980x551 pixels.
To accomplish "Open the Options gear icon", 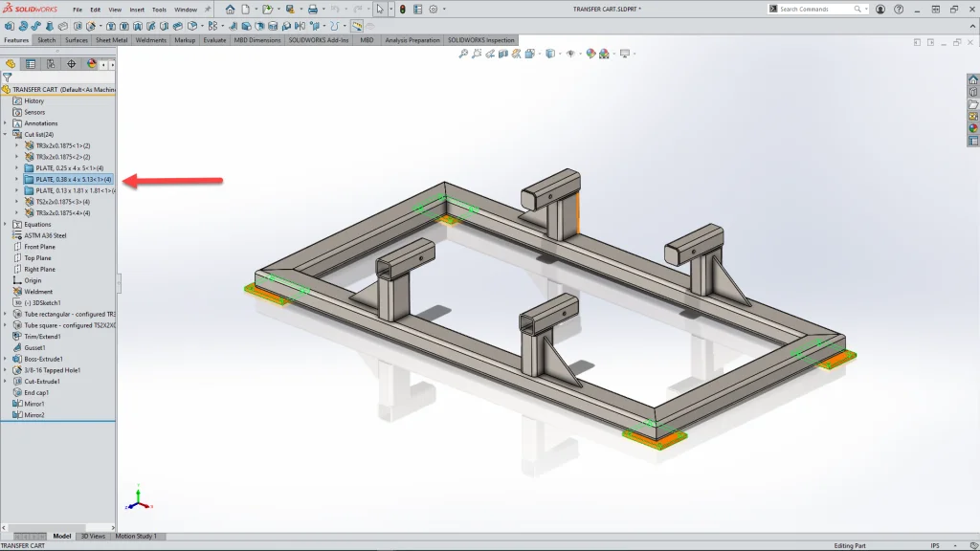I will [434, 10].
